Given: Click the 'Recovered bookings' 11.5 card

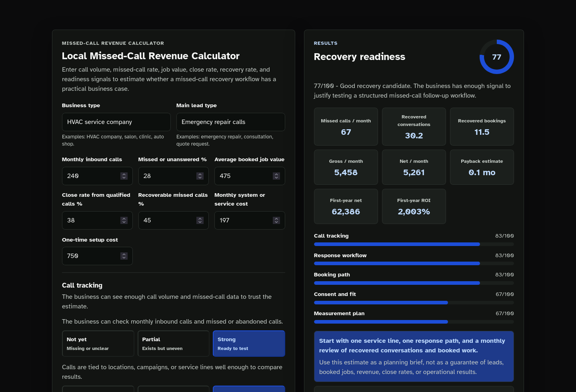Looking at the screenshot, I should point(482,126).
